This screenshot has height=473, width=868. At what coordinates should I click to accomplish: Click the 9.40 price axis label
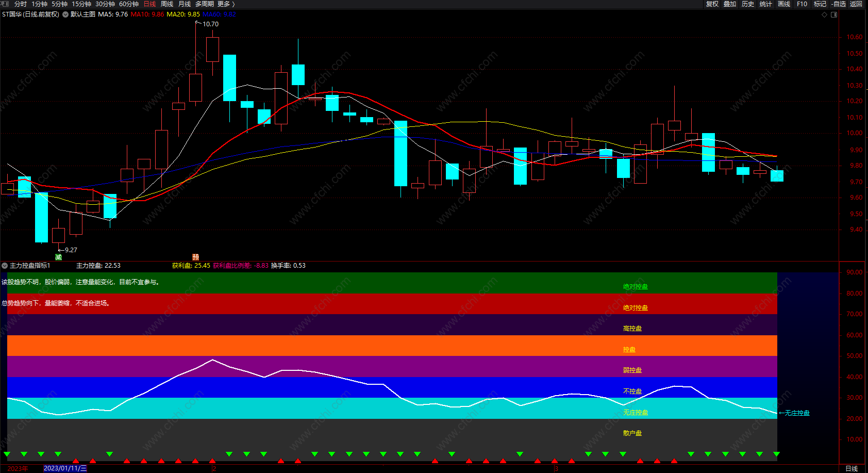coord(856,230)
